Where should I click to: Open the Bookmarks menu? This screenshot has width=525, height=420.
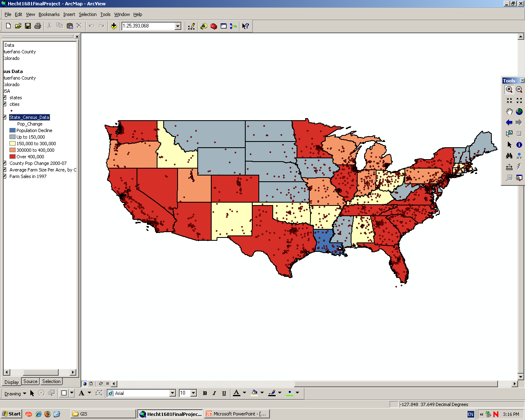coord(49,14)
